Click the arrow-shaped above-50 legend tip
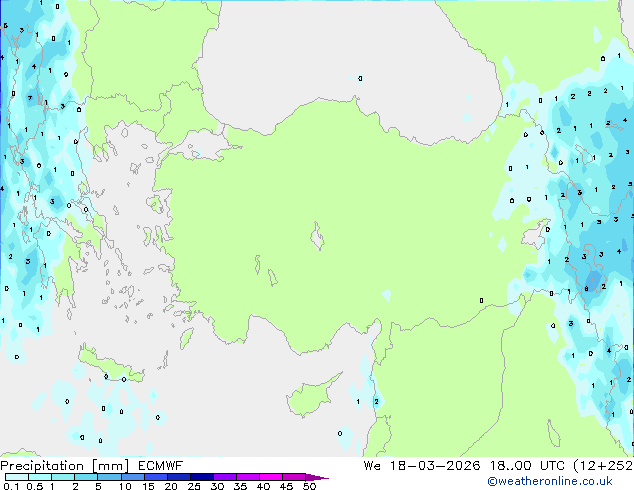 click(x=317, y=477)
